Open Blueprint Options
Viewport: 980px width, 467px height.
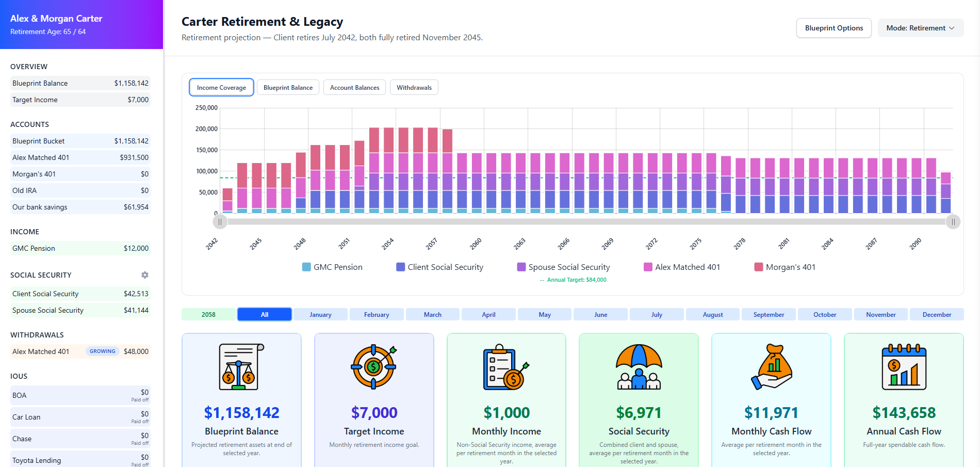(834, 28)
